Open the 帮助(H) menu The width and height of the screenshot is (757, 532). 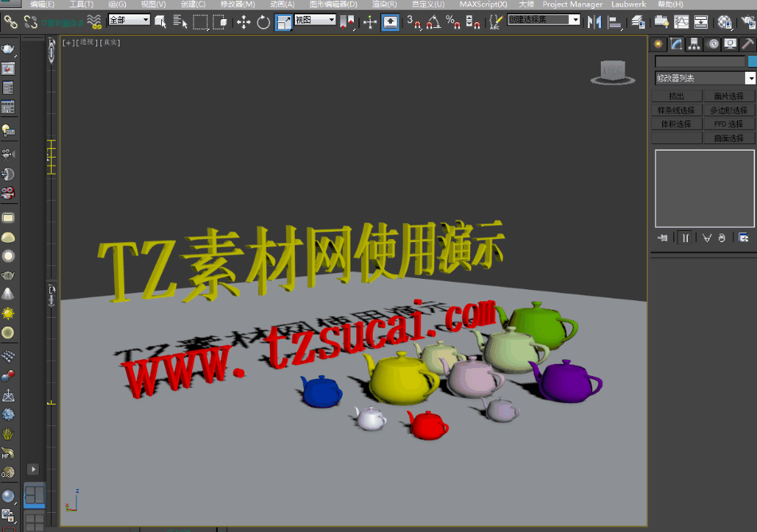pos(671,4)
